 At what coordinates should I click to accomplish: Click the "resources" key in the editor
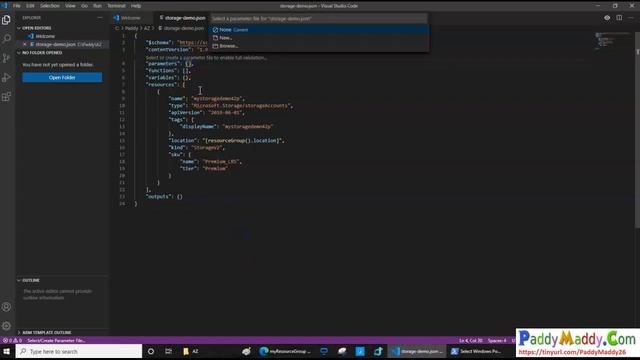click(x=161, y=84)
